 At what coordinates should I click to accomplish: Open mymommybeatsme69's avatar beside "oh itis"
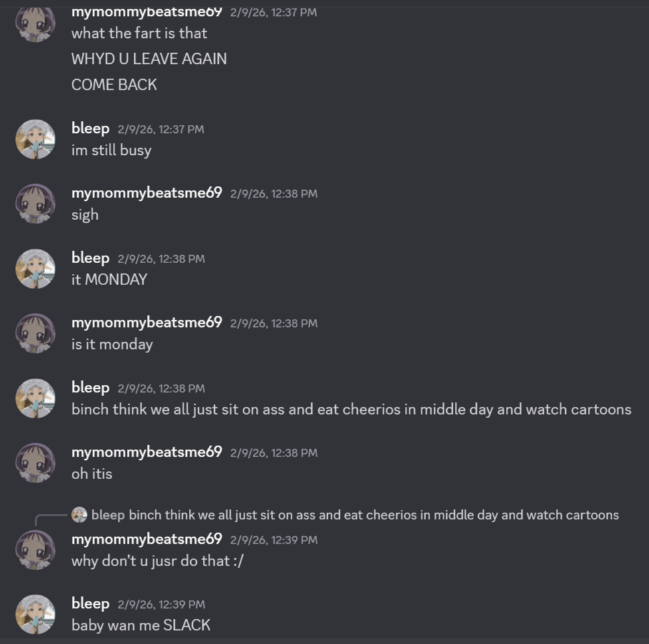pos(35,463)
